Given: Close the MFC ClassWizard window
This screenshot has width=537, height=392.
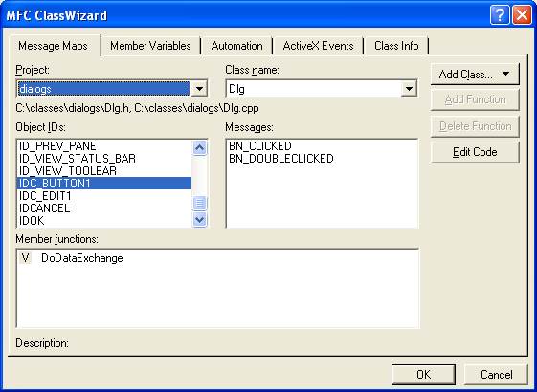Looking at the screenshot, I should pyautogui.click(x=522, y=15).
